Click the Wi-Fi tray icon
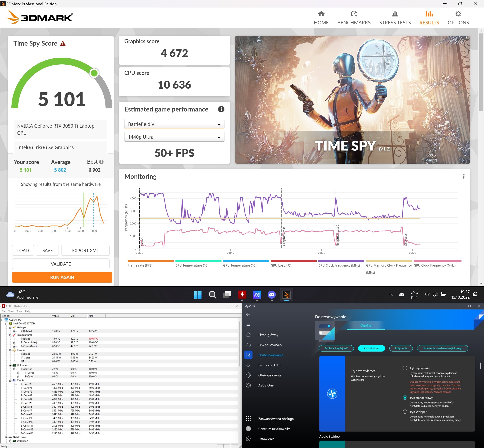484x448 pixels. 427,294
